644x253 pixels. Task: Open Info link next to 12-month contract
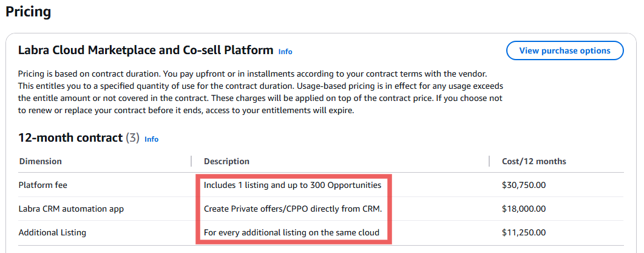pyautogui.click(x=152, y=139)
